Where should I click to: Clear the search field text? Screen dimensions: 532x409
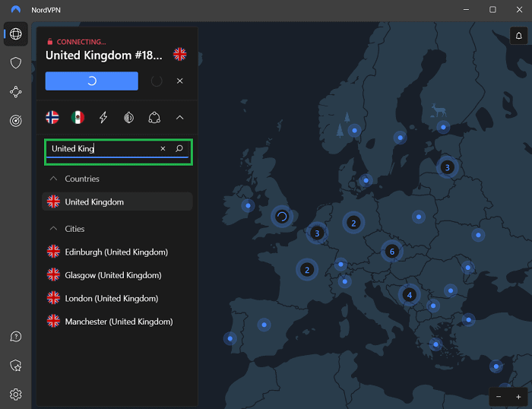pyautogui.click(x=163, y=149)
